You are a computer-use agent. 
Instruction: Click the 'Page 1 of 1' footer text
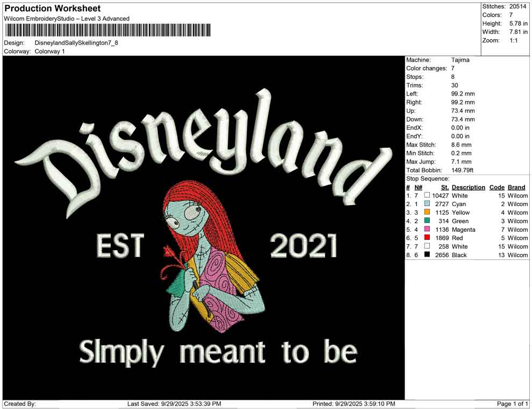[512, 404]
